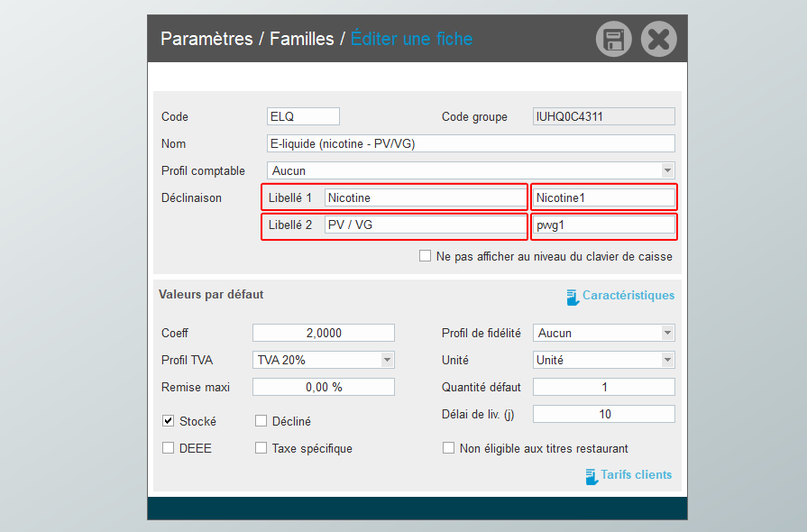
Task: Click the Nom field with E-liquide text
Action: click(x=471, y=143)
